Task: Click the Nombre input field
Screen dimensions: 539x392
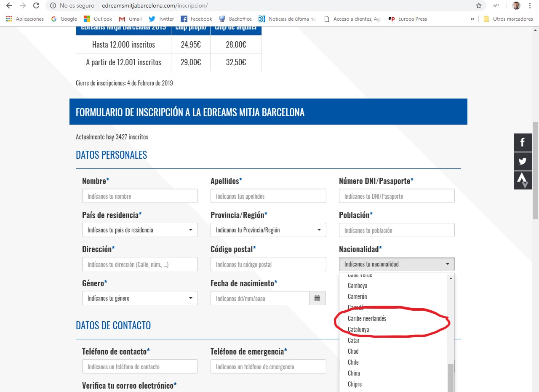Action: 140,196
